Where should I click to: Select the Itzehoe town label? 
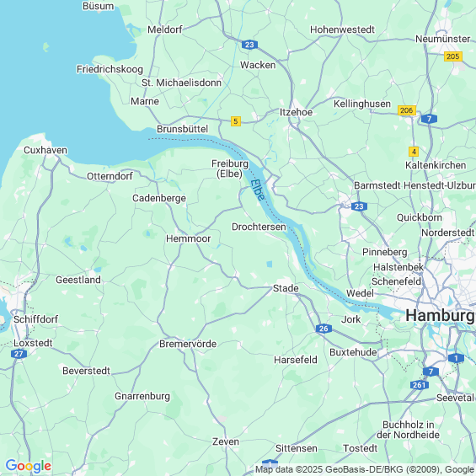pos(296,112)
